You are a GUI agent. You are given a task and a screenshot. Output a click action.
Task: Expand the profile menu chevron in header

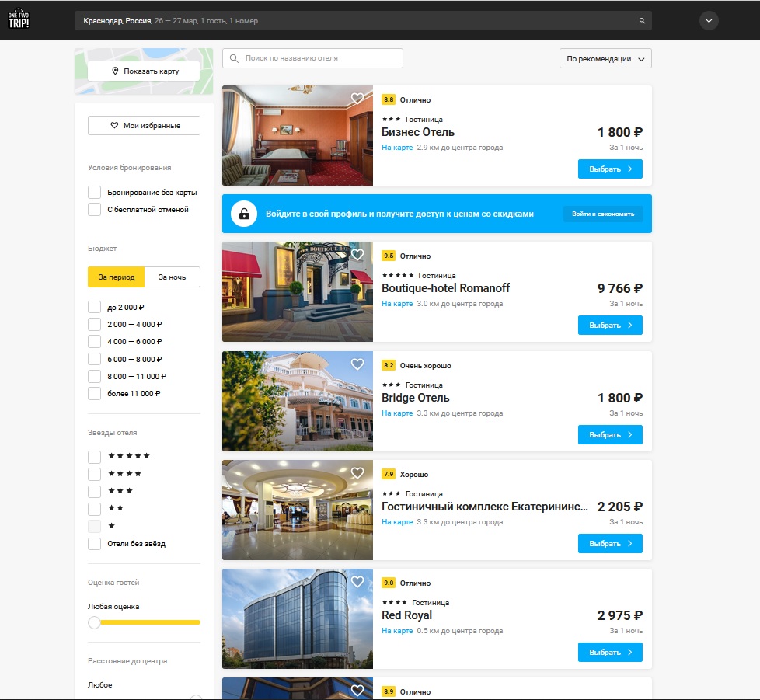(x=709, y=21)
